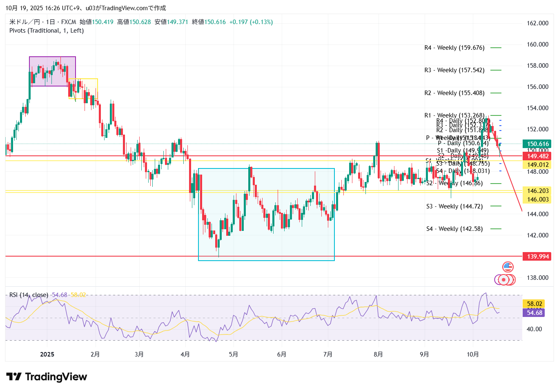Click the R4 - Weekly (159.676) pivot label
Viewport: 559px width, 392px height.
pos(454,48)
